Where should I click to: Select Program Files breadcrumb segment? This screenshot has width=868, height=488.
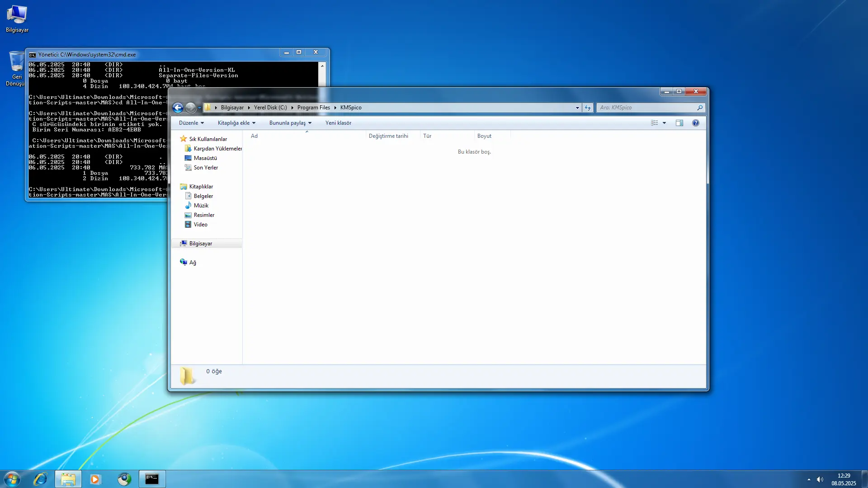[x=314, y=108]
